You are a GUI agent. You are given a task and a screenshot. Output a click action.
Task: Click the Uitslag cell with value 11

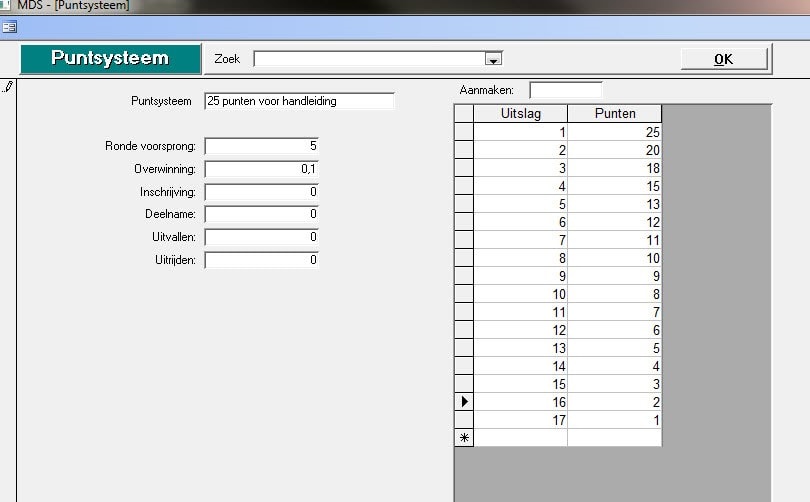coord(521,311)
